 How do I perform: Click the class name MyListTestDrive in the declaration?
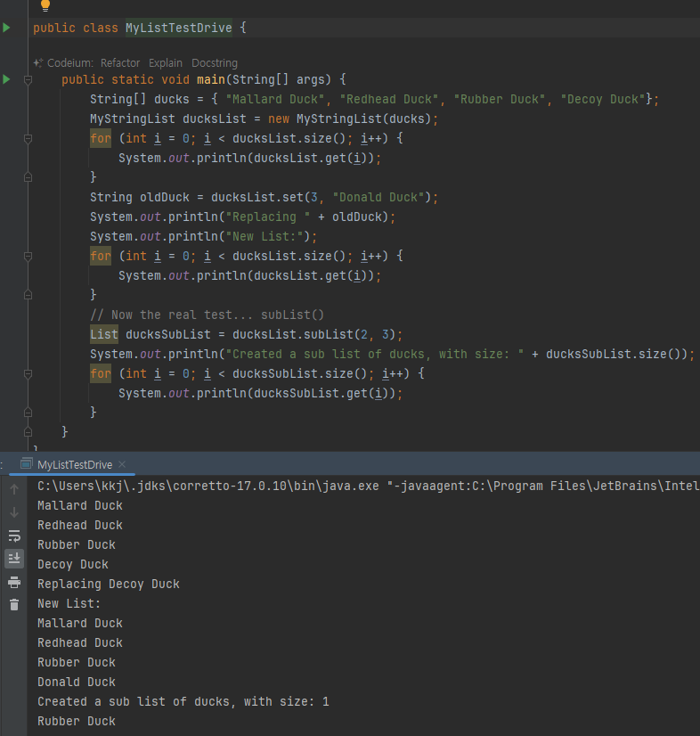[x=179, y=28]
